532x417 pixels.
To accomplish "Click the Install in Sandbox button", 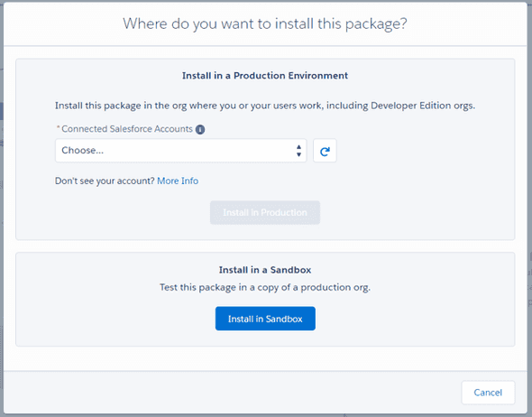I will (x=265, y=319).
